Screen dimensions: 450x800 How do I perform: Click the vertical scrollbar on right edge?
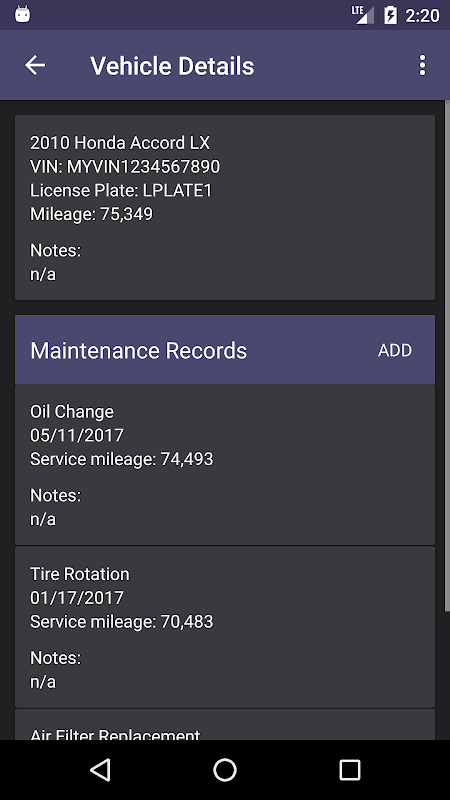pyautogui.click(x=447, y=356)
